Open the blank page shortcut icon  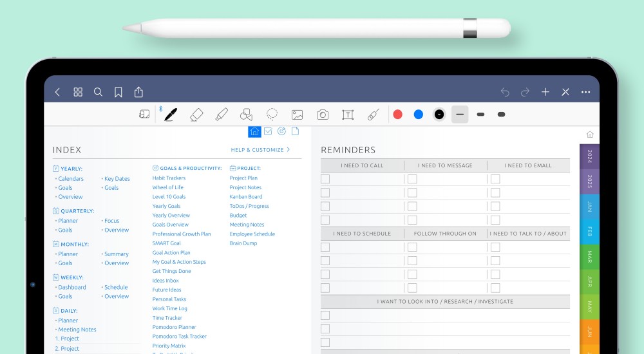click(295, 131)
